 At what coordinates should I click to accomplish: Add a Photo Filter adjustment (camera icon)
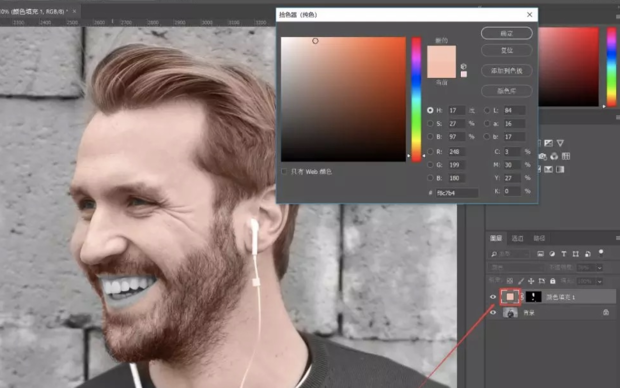click(543, 157)
